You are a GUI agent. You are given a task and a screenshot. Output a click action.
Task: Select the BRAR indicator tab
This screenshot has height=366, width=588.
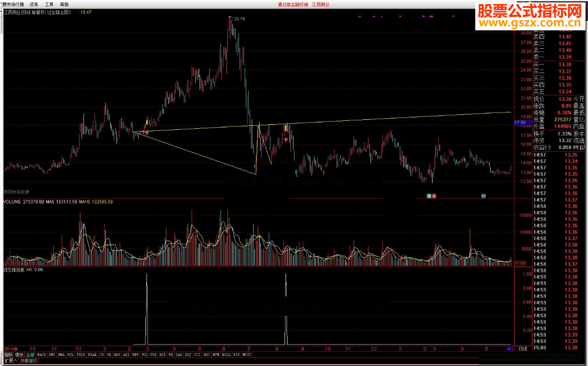92,355
